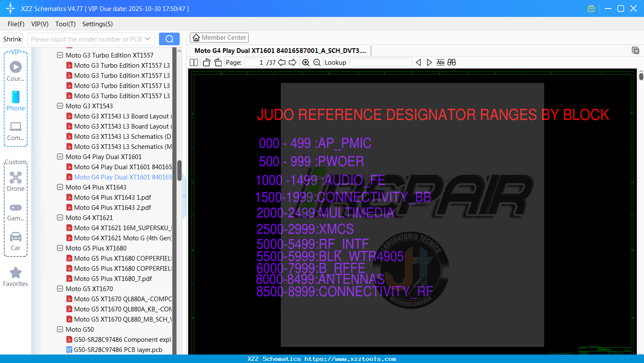The width and height of the screenshot is (644, 363).
Task: Open the Settings(S) menu
Action: [98, 24]
